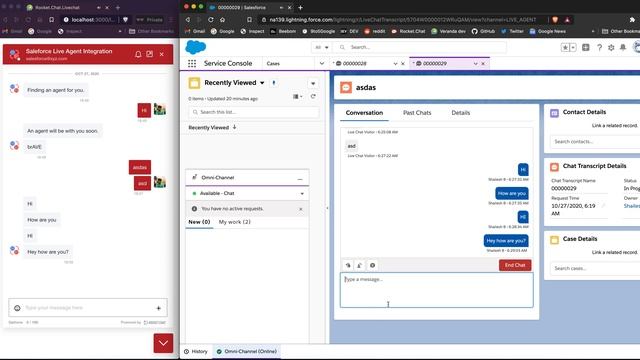640x360 pixels.
Task: Open emoji picker in Livechat message box
Action: (17, 308)
